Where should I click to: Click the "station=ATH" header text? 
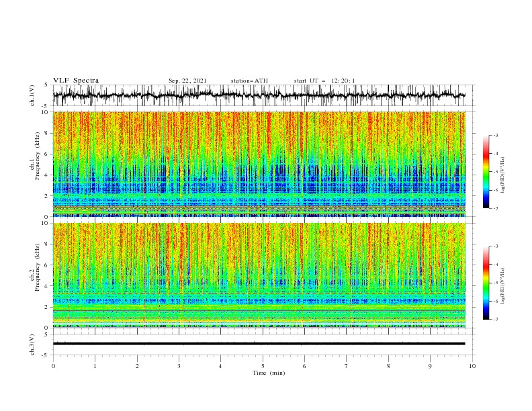tap(249, 81)
